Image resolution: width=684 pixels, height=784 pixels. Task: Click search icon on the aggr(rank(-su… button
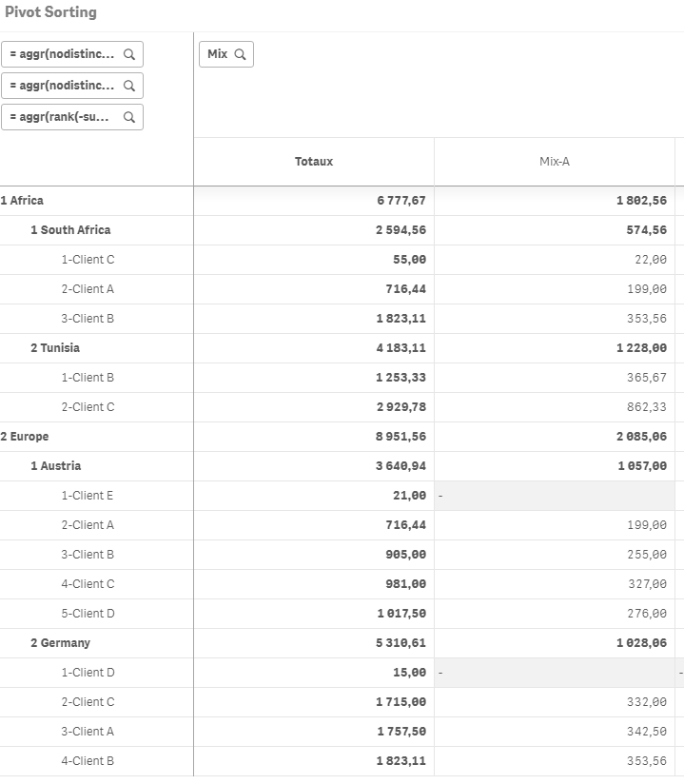point(129,117)
